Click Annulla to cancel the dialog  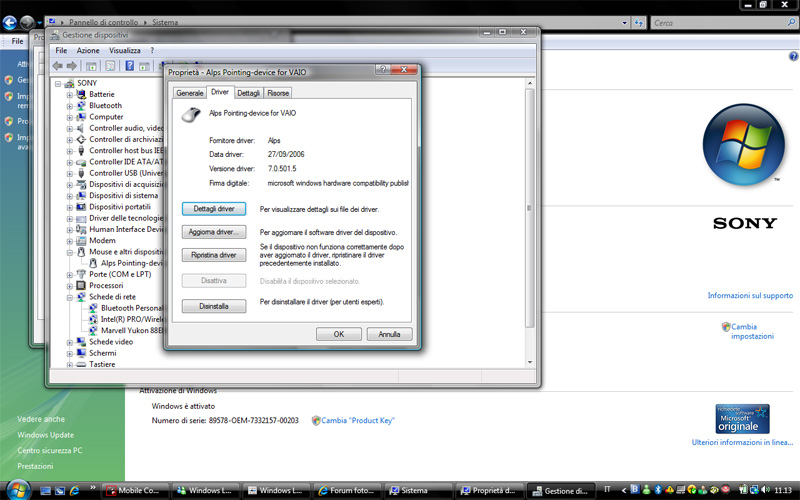coord(389,334)
